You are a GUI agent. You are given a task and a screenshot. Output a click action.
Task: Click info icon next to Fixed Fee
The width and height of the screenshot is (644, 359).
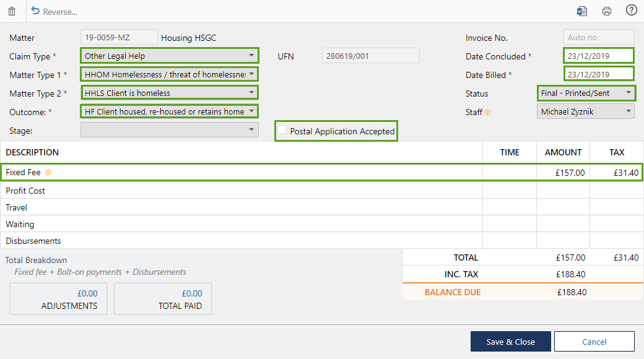(48, 173)
